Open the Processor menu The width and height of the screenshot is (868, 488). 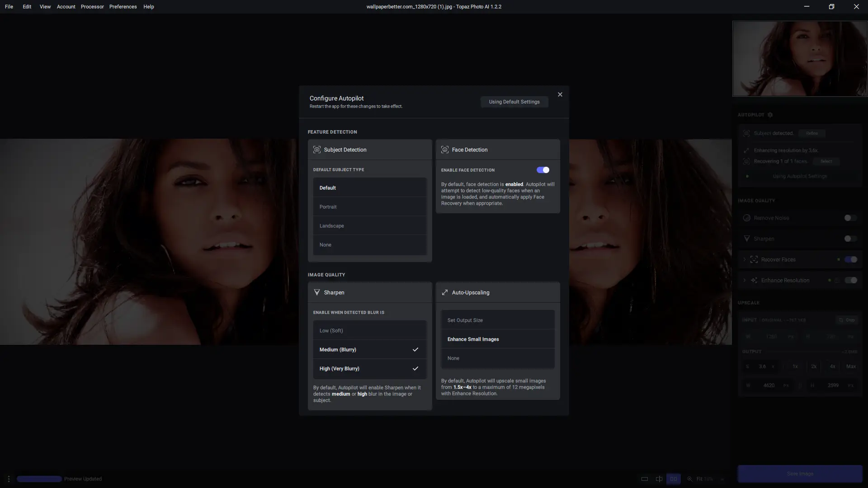coord(92,7)
